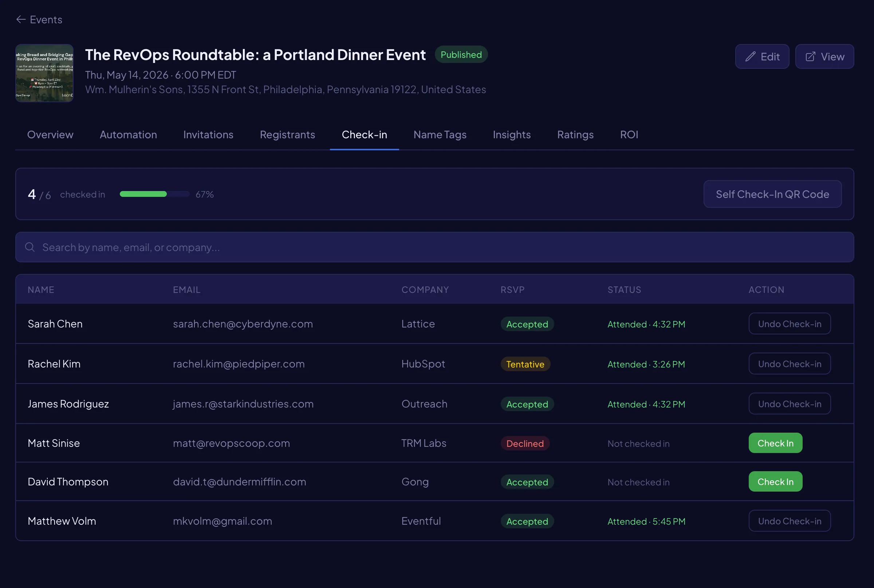Open the event cover thumbnail image

pos(44,73)
